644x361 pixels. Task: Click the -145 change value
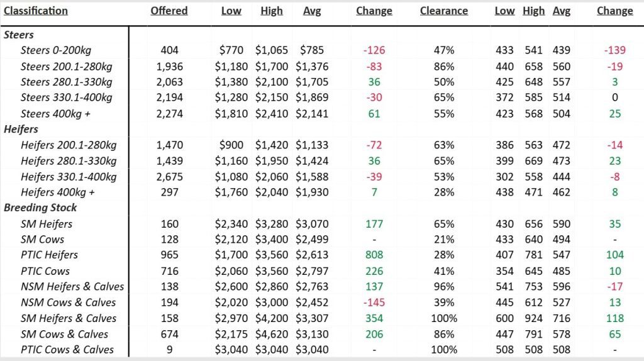coord(374,302)
